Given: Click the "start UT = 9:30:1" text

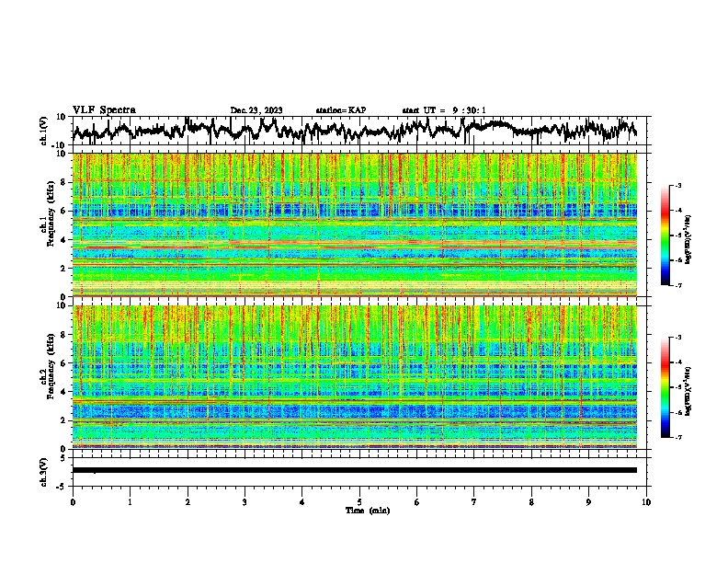Looking at the screenshot, I should coord(444,110).
